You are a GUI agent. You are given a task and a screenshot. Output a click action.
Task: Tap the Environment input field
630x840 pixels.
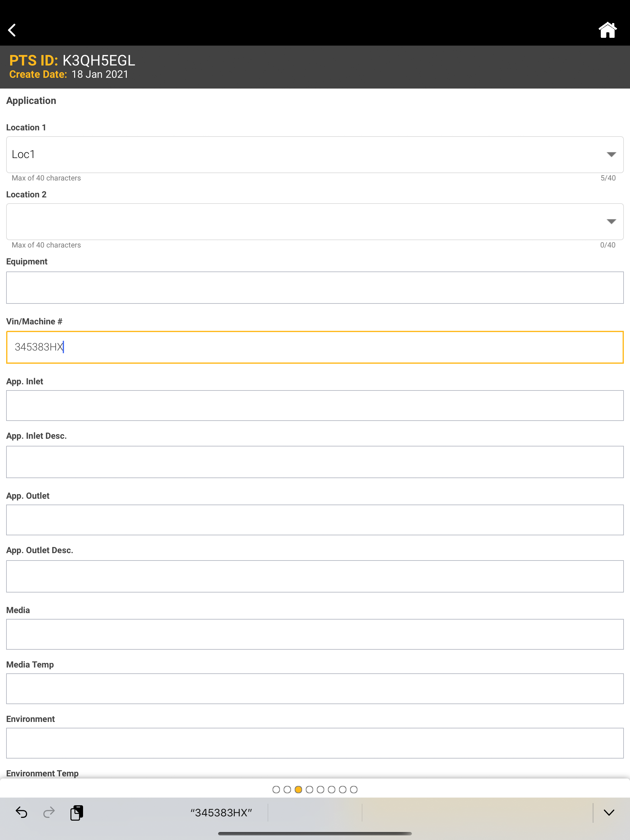[x=315, y=743]
